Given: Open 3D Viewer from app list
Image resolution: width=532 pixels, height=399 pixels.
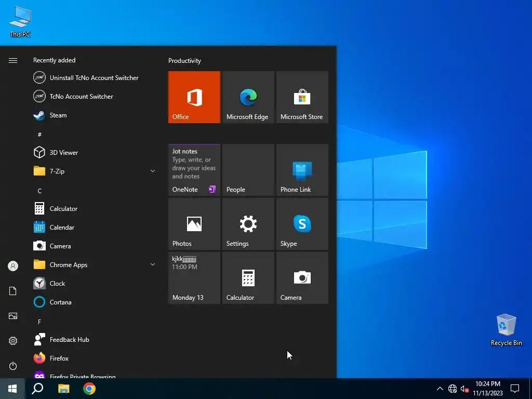Looking at the screenshot, I should (95, 153).
